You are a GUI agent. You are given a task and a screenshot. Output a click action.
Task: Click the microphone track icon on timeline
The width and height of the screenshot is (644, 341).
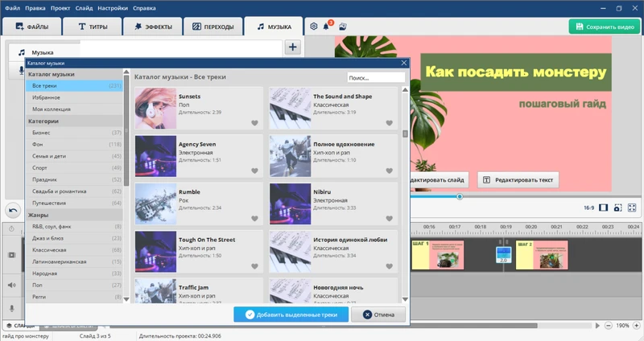12,308
